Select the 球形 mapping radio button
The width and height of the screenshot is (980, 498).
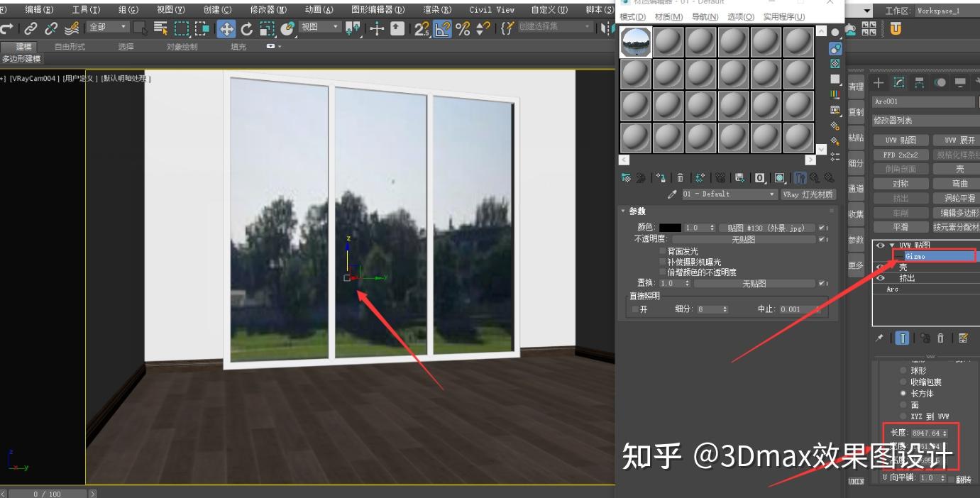point(903,370)
